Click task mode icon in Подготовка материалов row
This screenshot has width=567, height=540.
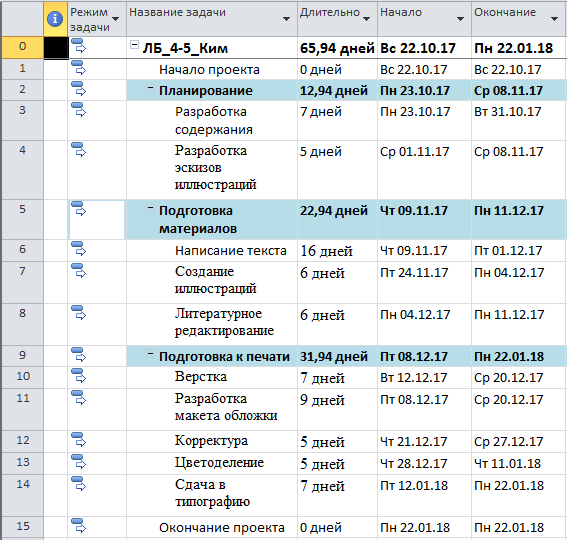[78, 209]
